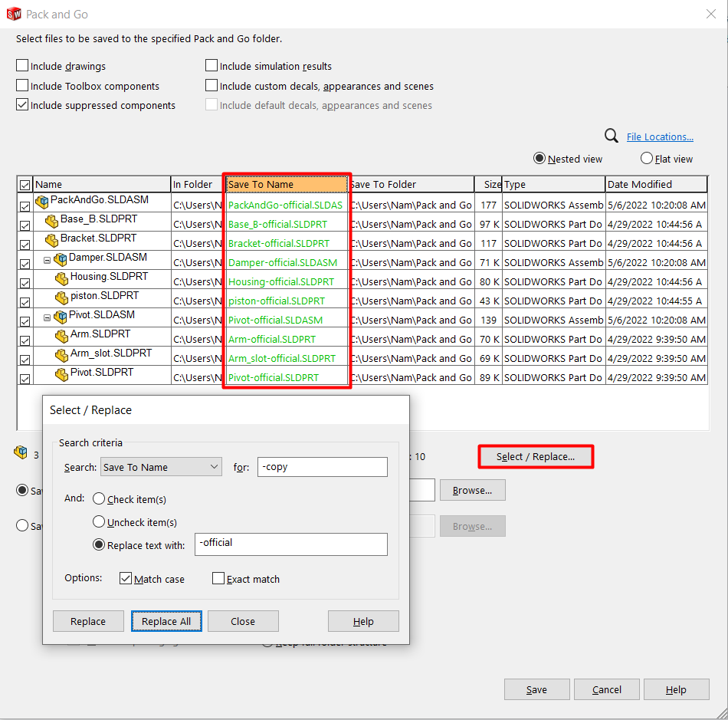The height and width of the screenshot is (720, 728).
Task: Click the assembly count icon below the table
Action: tap(21, 452)
